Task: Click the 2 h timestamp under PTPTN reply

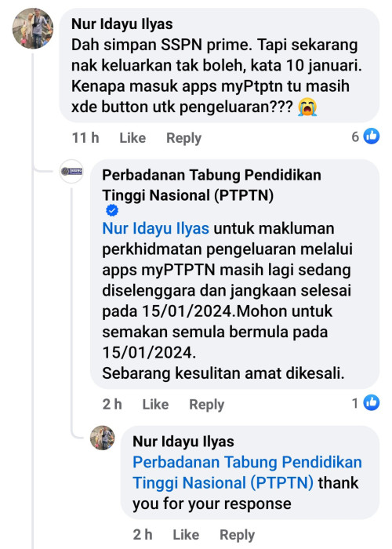Action: coord(112,405)
